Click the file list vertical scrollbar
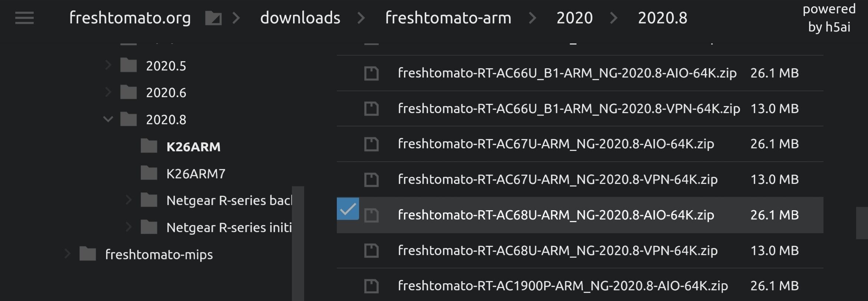Image resolution: width=868 pixels, height=301 pixels. coord(862,223)
